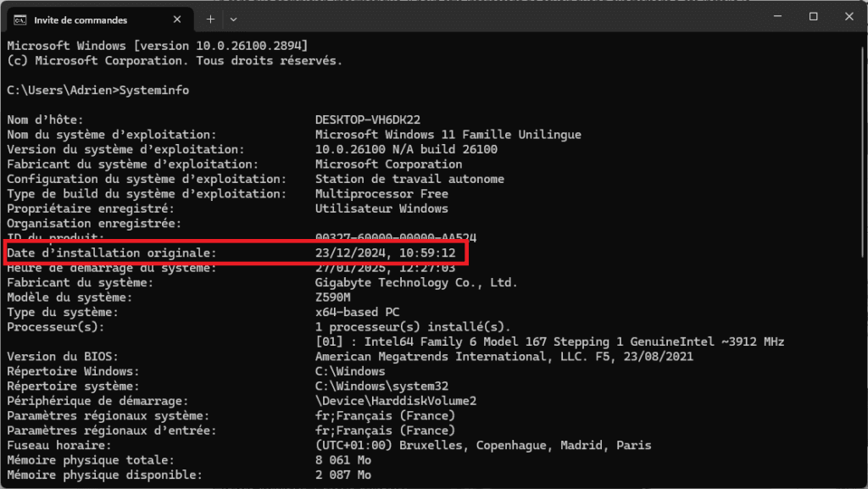Screen dimensions: 868x489
Task: Click the 'Microsoft Corporation' manufacturer value
Action: point(388,164)
